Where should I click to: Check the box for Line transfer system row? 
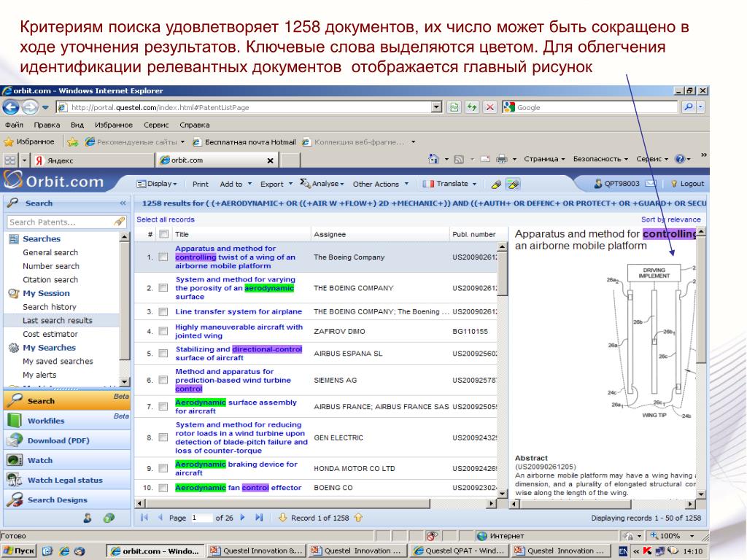click(163, 312)
